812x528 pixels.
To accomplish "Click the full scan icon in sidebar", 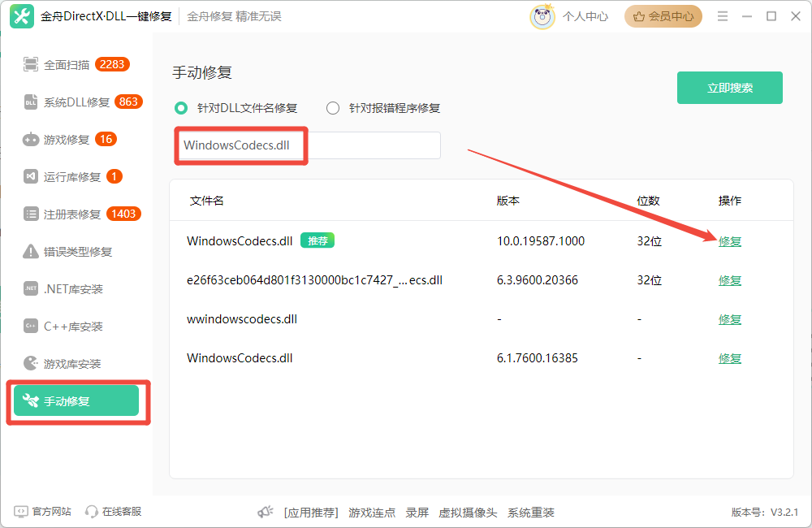I will click(x=31, y=65).
